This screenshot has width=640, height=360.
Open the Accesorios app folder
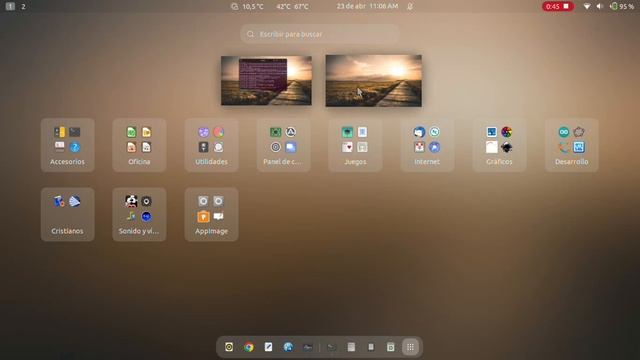[67, 145]
